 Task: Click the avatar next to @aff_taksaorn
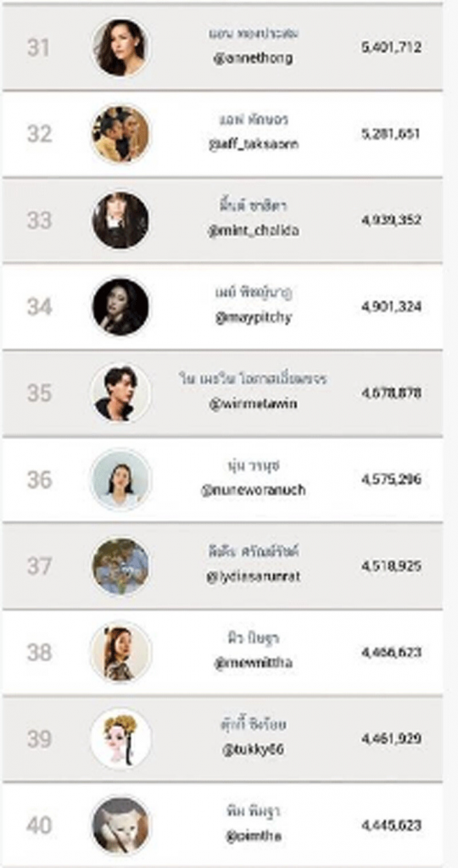pyautogui.click(x=120, y=134)
